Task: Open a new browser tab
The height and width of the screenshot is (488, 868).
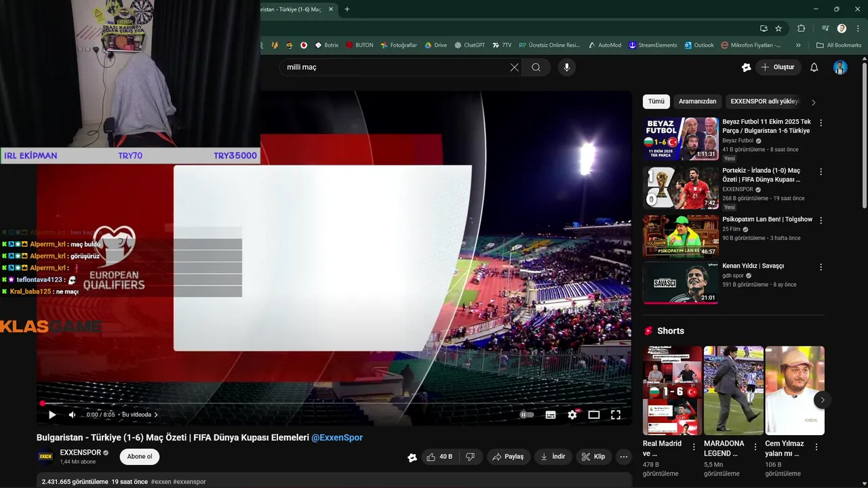Action: pos(347,9)
